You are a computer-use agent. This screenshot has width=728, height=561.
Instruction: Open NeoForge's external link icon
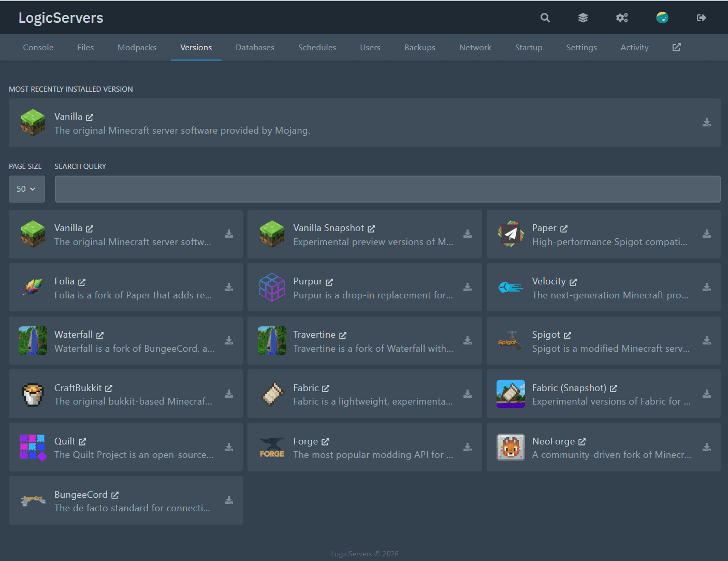tap(582, 442)
